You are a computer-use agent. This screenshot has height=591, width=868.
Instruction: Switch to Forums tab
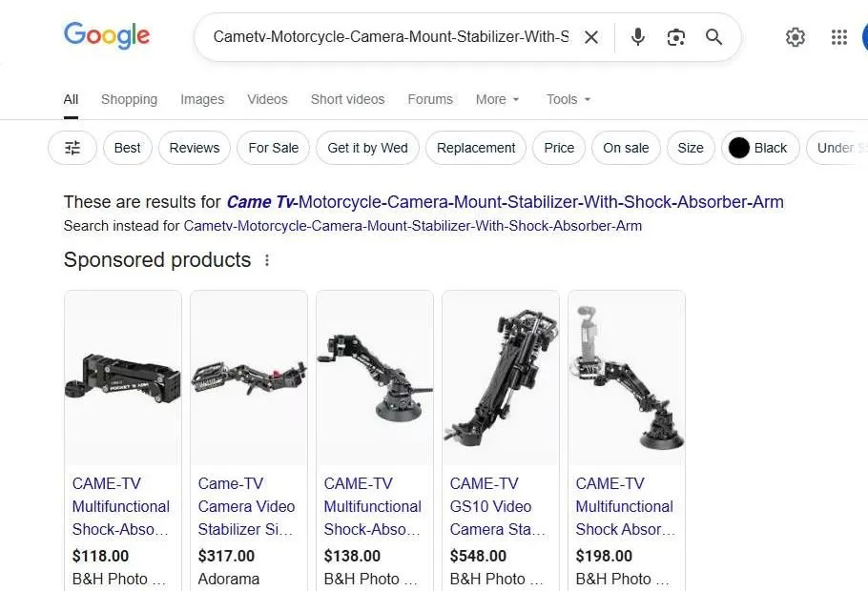point(430,99)
